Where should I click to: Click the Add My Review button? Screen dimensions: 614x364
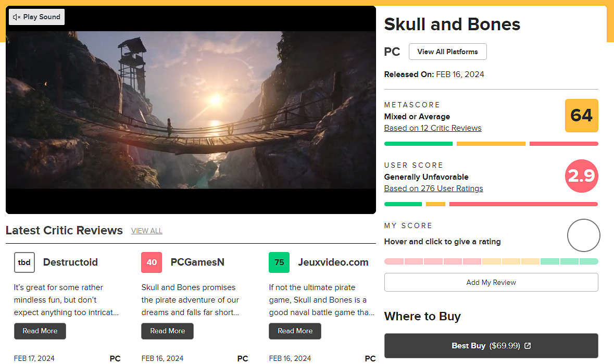(491, 282)
